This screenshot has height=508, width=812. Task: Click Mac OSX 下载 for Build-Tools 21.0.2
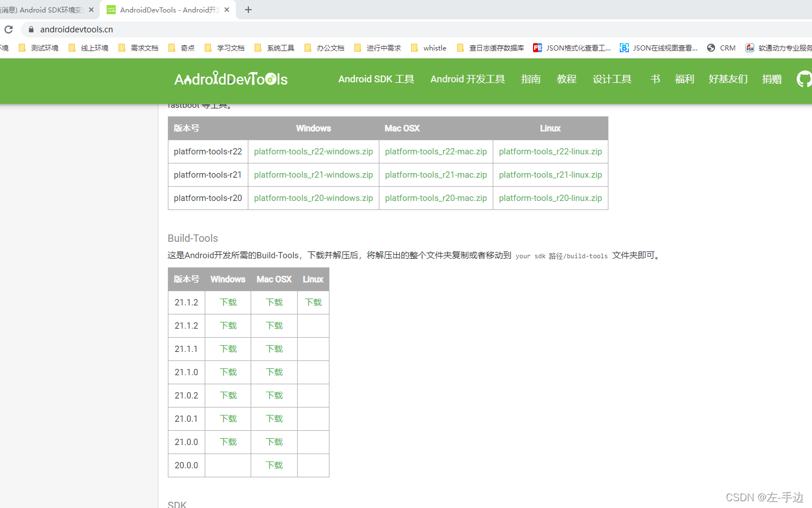click(274, 396)
